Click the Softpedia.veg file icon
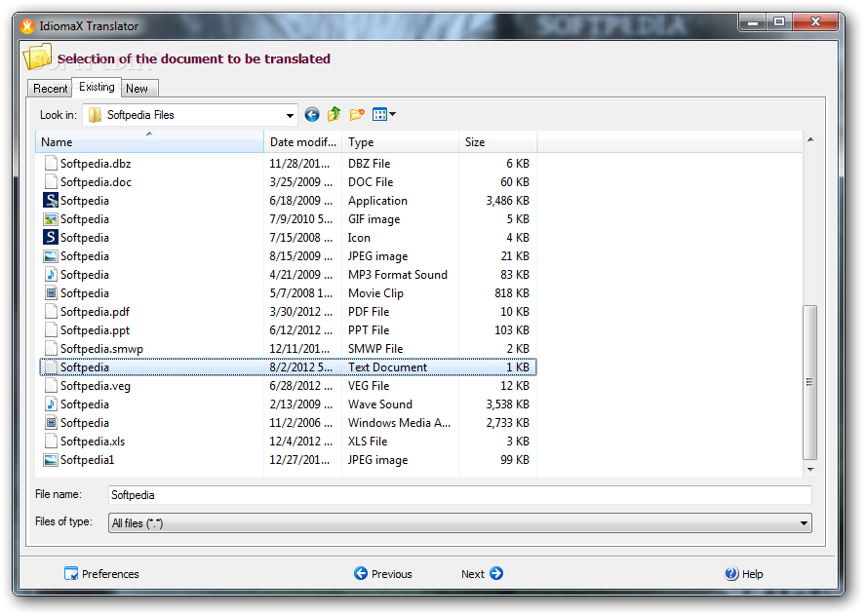The width and height of the screenshot is (865, 616). tap(51, 385)
